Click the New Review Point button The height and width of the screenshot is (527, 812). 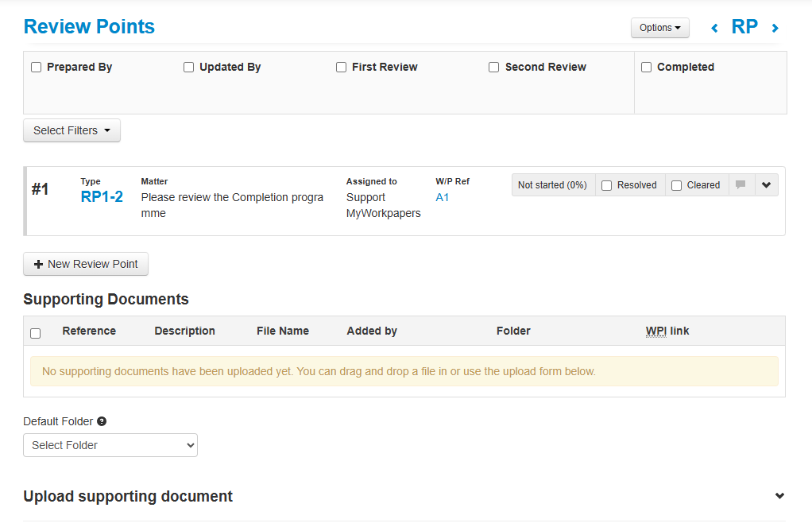(86, 264)
